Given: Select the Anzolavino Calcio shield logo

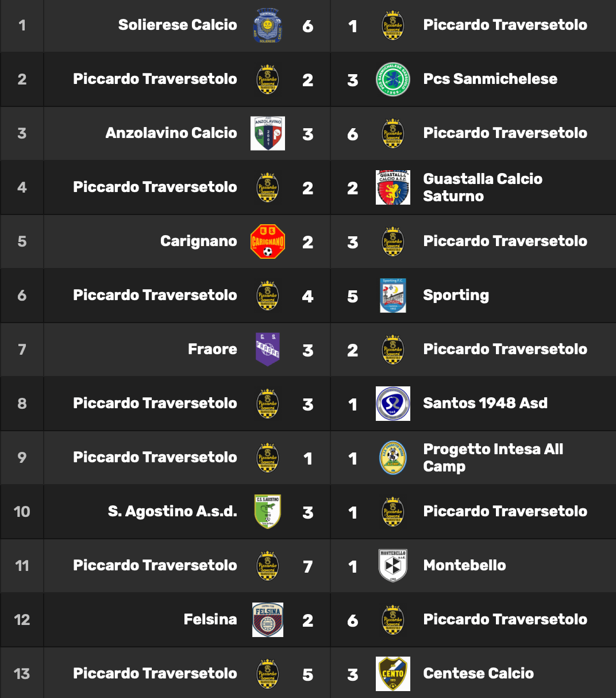Looking at the screenshot, I should (268, 133).
